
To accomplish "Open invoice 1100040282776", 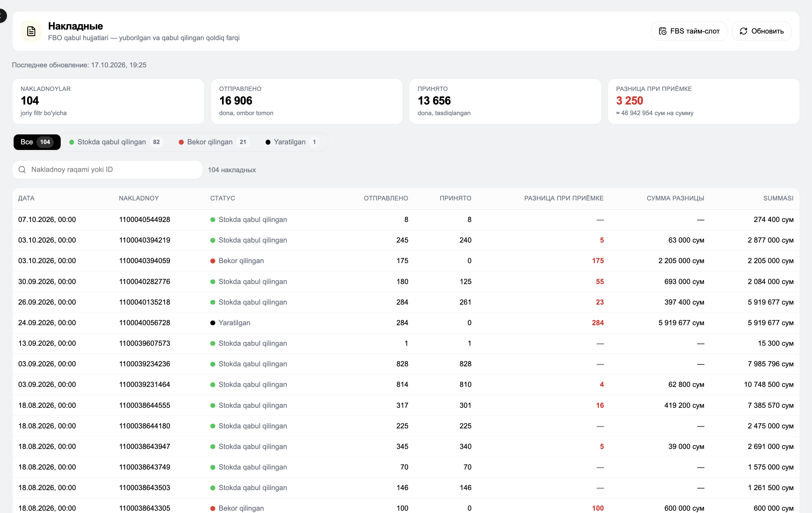I will [x=145, y=282].
